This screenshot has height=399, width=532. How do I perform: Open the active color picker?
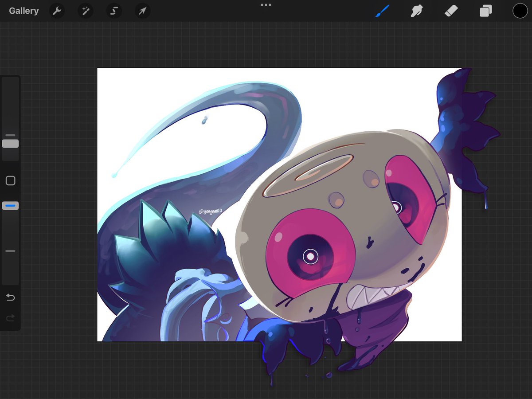520,11
